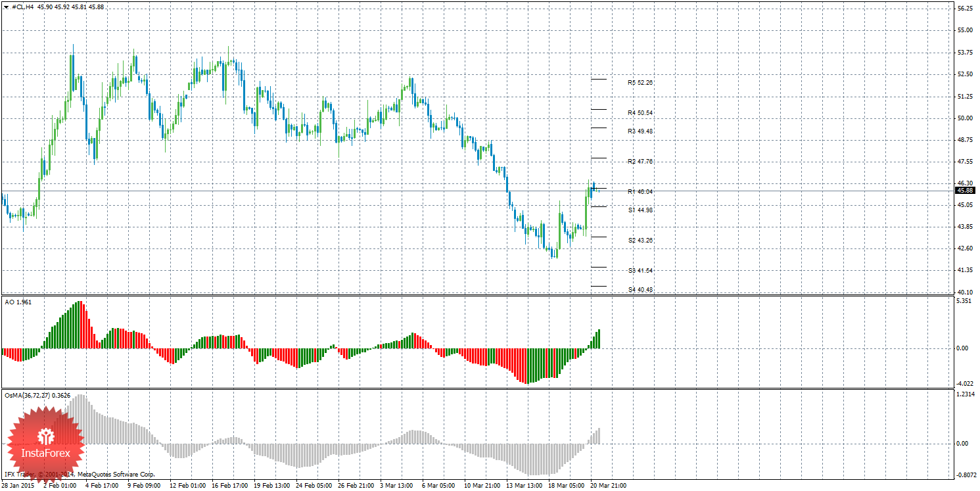
Task: Click the 0.00 level on AO scale
Action: (x=962, y=348)
